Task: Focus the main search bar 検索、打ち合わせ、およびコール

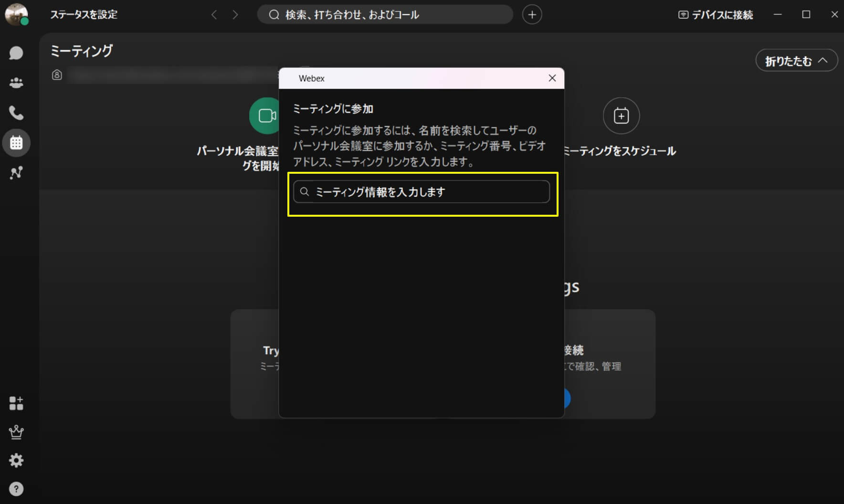Action: click(x=385, y=15)
